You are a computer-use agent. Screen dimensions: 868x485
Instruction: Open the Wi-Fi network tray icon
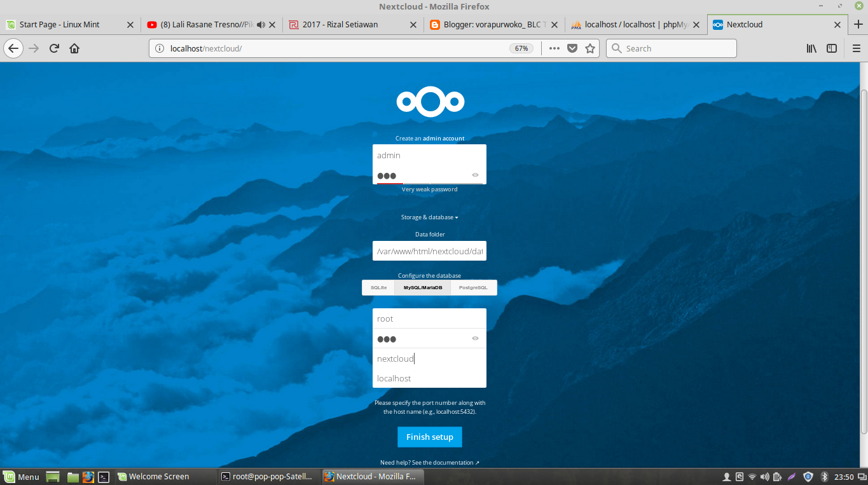tap(752, 477)
